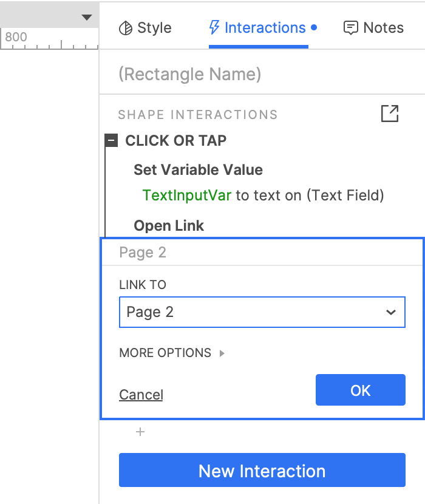This screenshot has height=504, width=425.
Task: Click the New Interaction button
Action: click(x=262, y=471)
